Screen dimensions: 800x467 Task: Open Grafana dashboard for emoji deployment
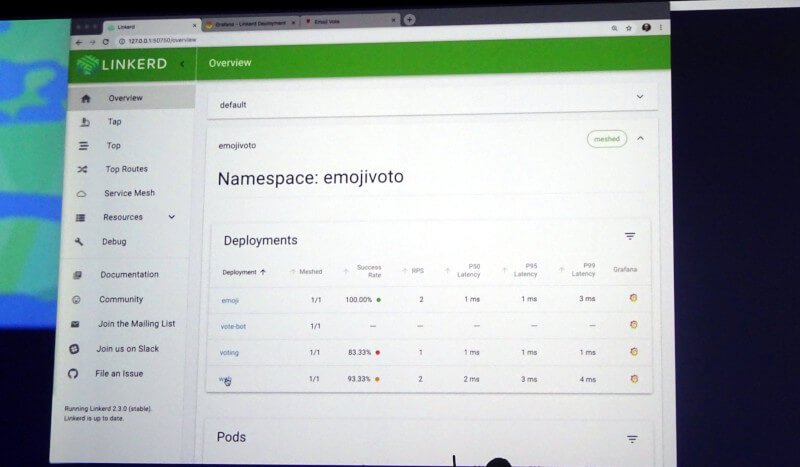pyautogui.click(x=633, y=298)
